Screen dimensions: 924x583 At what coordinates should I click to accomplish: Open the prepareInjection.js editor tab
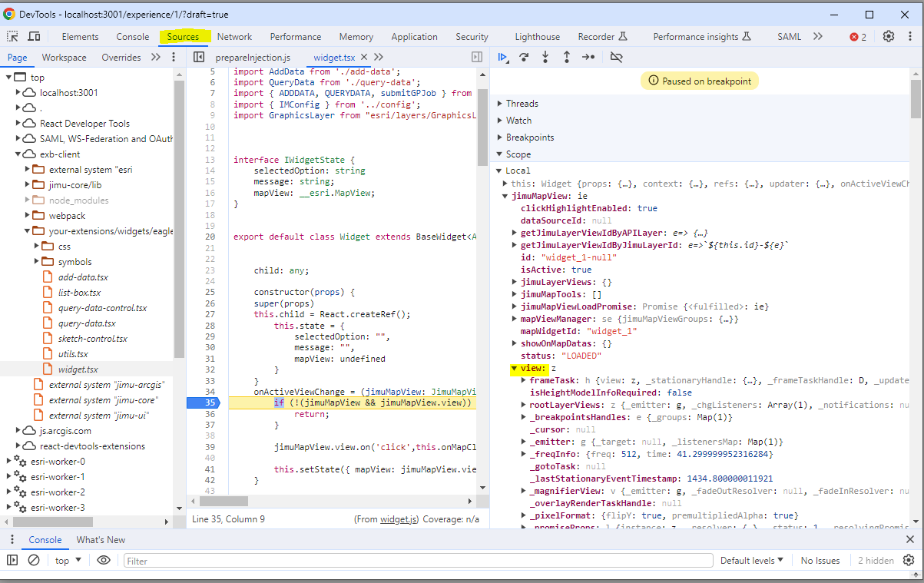[x=253, y=58]
